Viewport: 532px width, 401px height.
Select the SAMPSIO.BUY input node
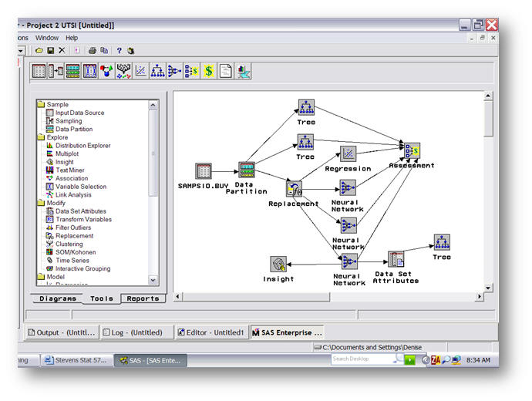coord(204,171)
